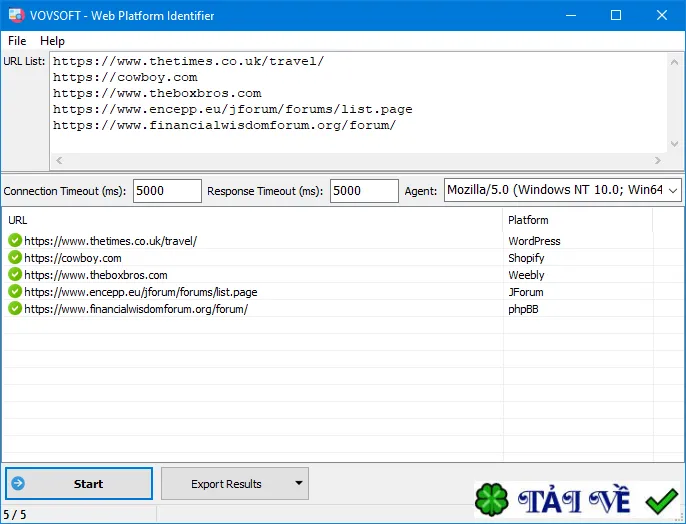
Task: Click URL List horizontal scroll right arrow
Action: [658, 161]
